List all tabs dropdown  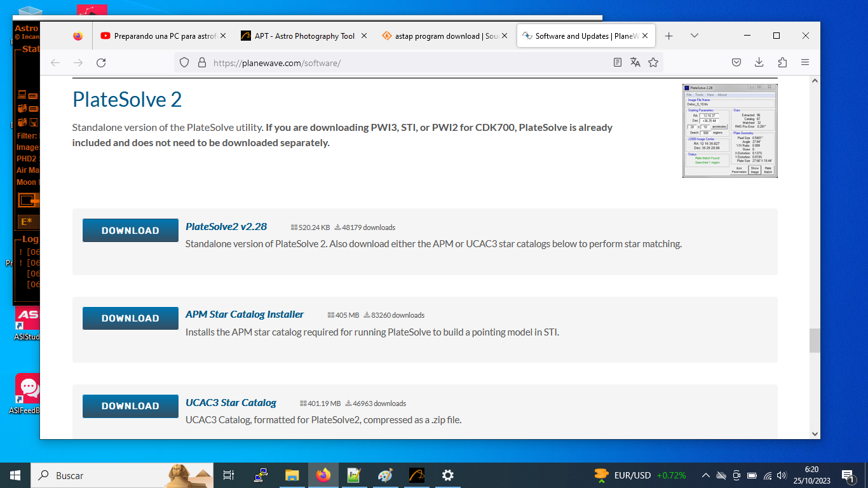coord(694,36)
